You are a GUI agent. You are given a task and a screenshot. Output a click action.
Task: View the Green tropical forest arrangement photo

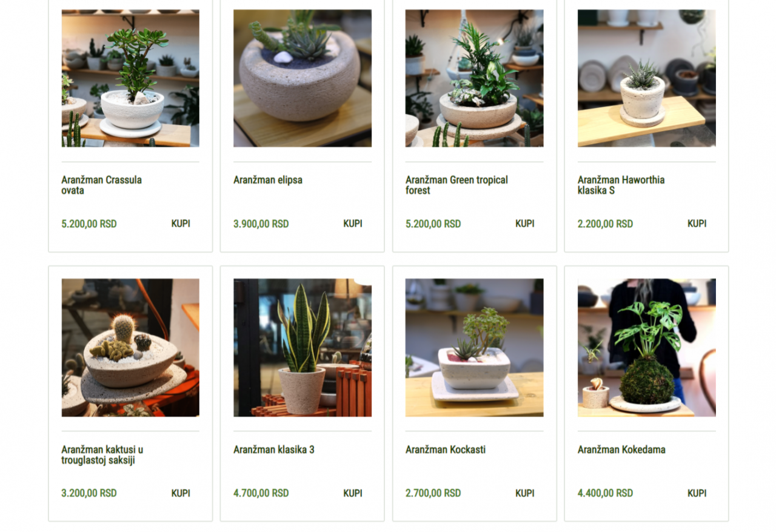pos(474,78)
